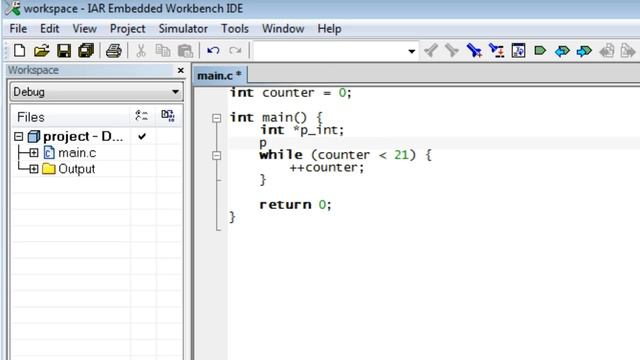This screenshot has height=360, width=640.
Task: Click the Navigate Forward icon
Action: click(x=628, y=51)
